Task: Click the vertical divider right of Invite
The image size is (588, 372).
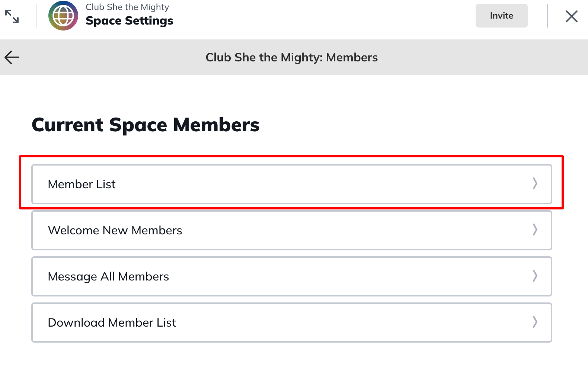Action: click(x=547, y=16)
